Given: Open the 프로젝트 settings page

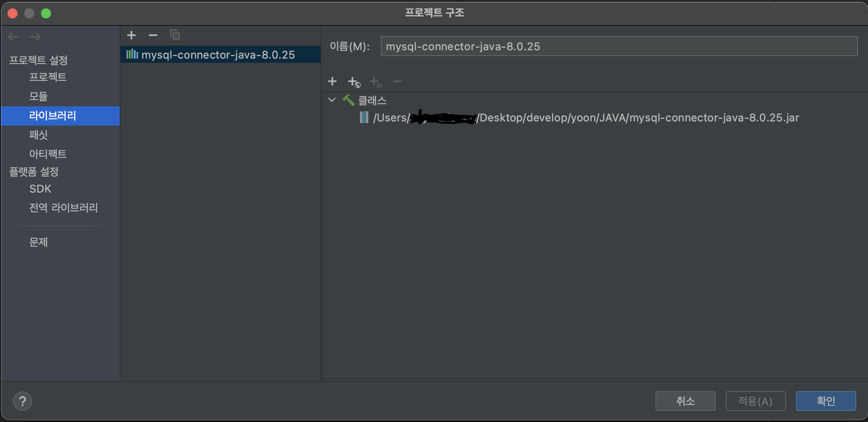Looking at the screenshot, I should [x=48, y=77].
